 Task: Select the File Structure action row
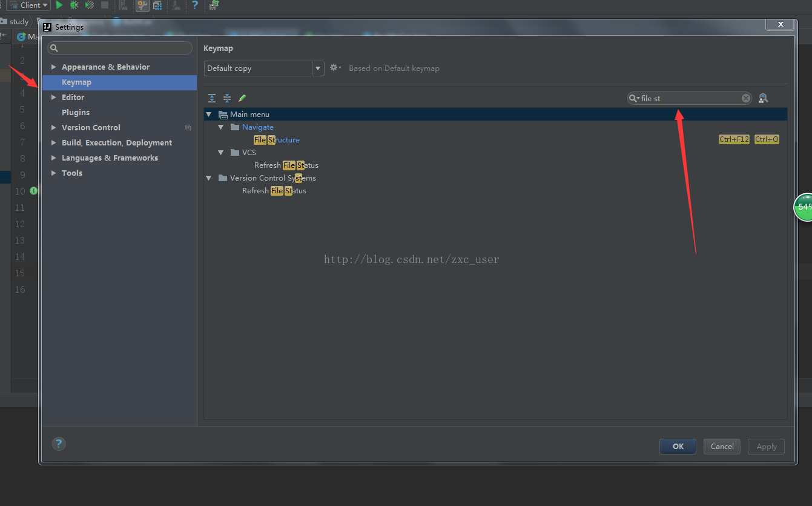(x=495, y=140)
